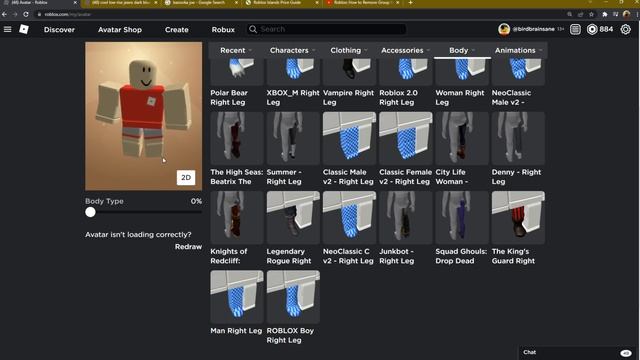The image size is (640, 360).
Task: Click the Roblox logo home icon
Action: [x=24, y=29]
